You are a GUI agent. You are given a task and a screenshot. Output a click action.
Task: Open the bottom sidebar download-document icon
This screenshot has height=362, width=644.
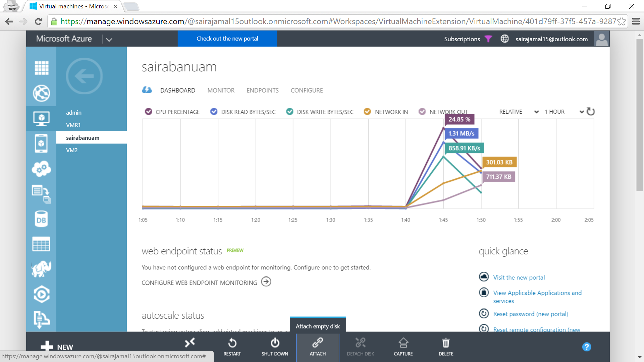click(x=41, y=319)
